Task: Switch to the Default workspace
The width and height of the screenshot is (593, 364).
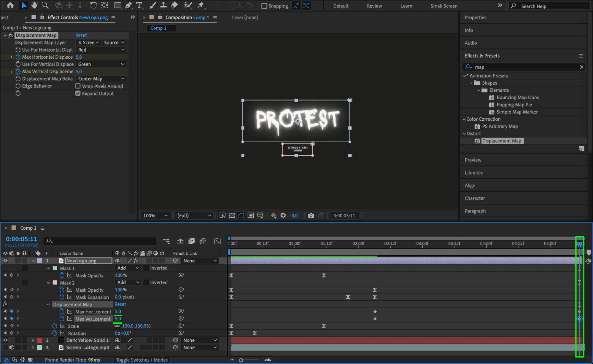Action: tap(341, 6)
